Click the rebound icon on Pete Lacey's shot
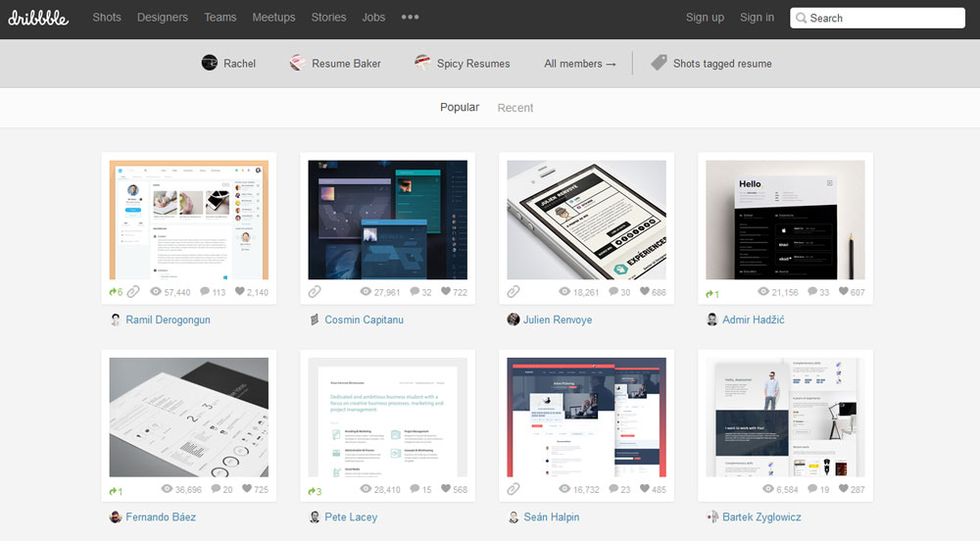Viewport: 980px width, 541px height. point(312,491)
